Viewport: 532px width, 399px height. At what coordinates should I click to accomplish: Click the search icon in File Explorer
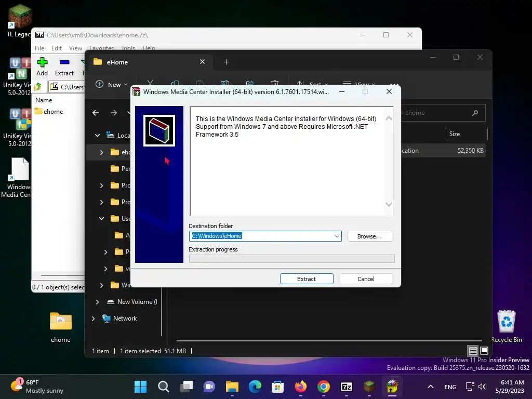point(475,113)
